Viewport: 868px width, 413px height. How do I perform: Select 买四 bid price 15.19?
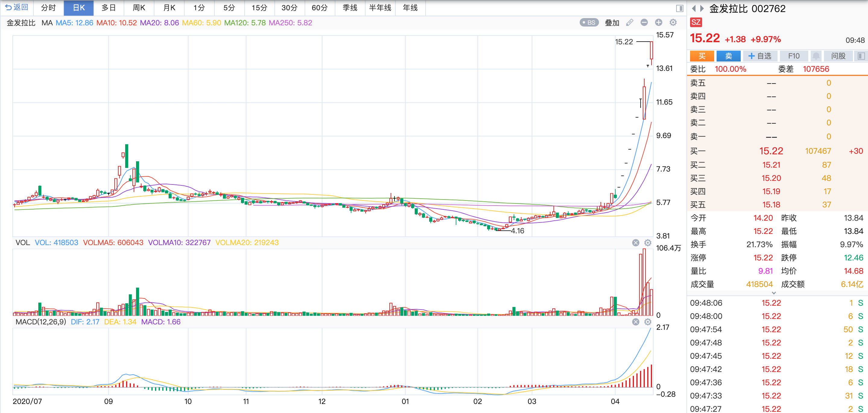pos(771,192)
